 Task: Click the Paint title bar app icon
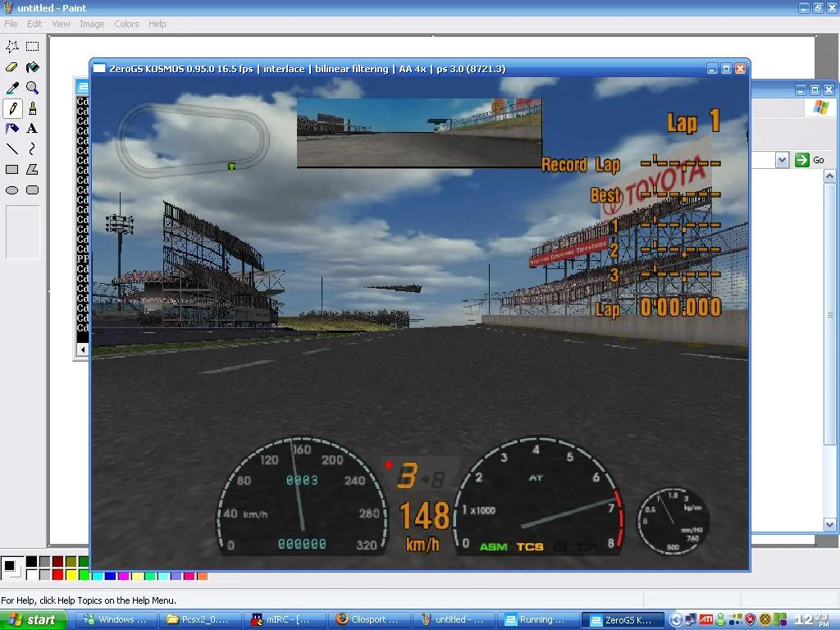[x=7, y=7]
